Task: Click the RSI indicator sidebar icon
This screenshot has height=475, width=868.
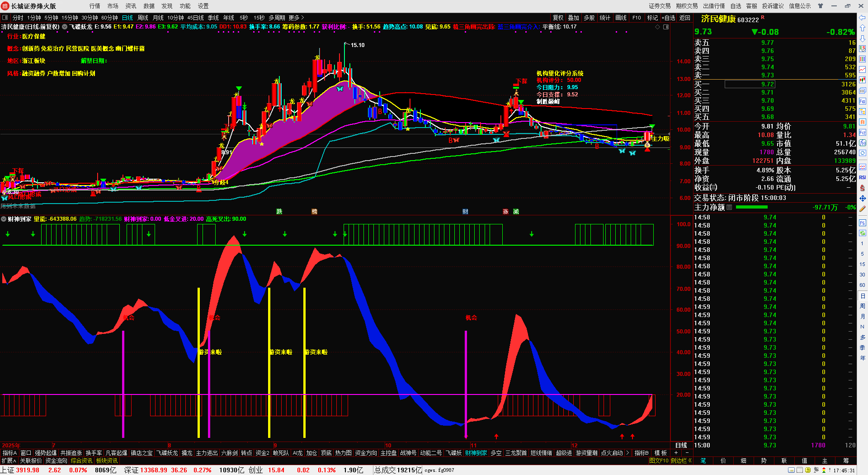Action: pos(863,177)
